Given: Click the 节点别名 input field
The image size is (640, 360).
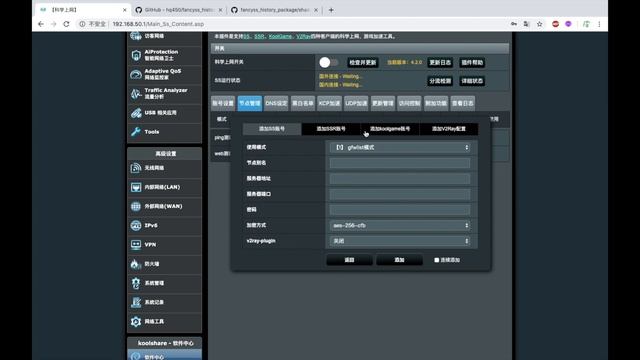Looking at the screenshot, I should 400,163.
